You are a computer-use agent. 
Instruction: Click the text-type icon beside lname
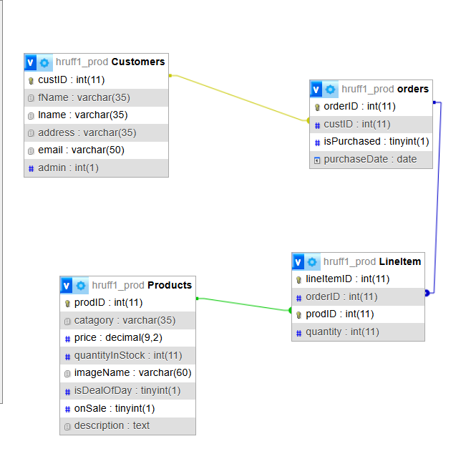[31, 116]
